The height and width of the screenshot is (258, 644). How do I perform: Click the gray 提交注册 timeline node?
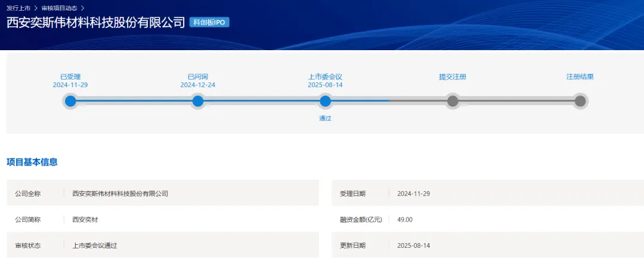[453, 101]
